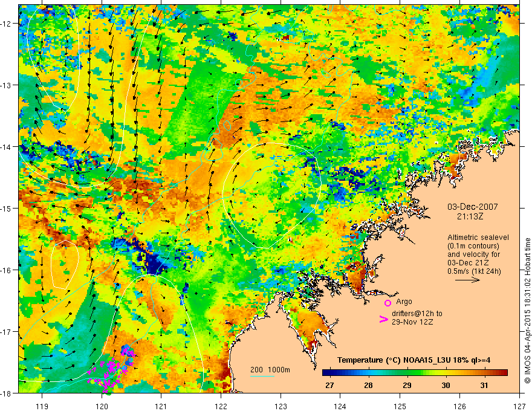
Task: Click the '(0.1m contours)' legend text
Action: tap(473, 246)
